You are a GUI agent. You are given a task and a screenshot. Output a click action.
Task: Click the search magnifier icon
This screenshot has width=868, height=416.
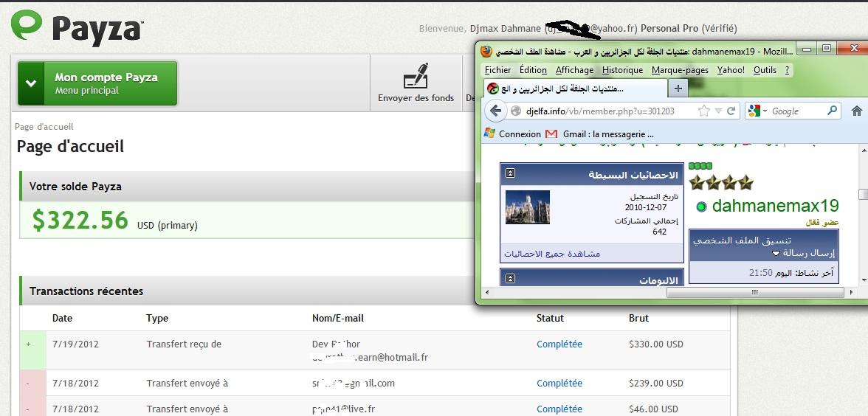(832, 111)
